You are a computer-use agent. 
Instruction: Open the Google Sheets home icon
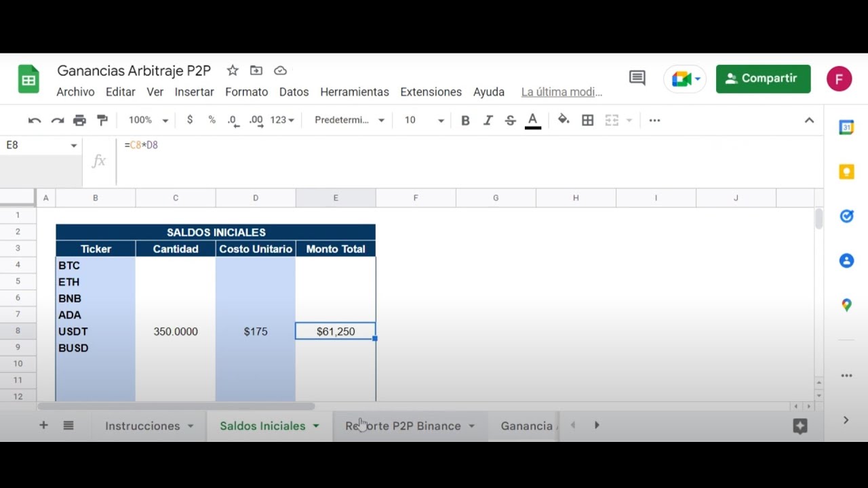(x=28, y=79)
